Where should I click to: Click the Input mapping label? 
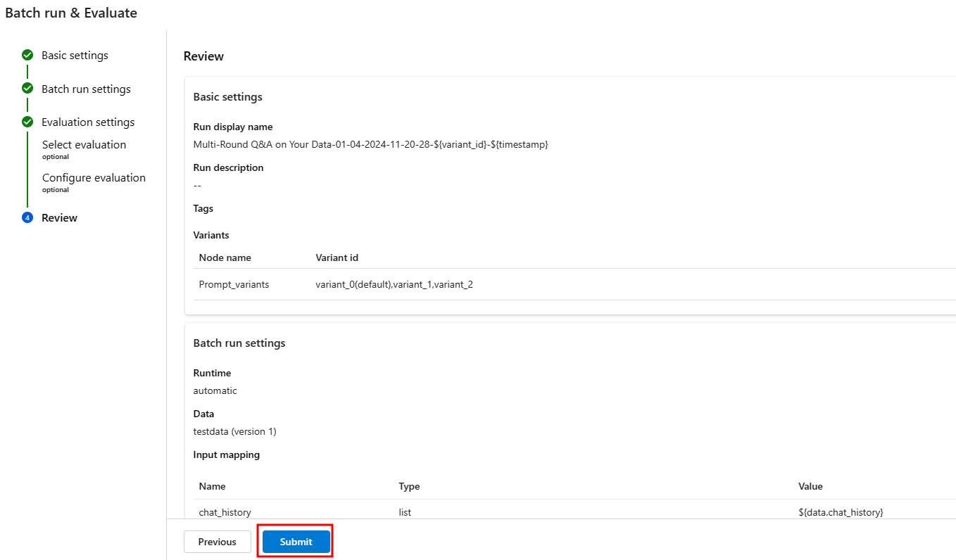[226, 454]
